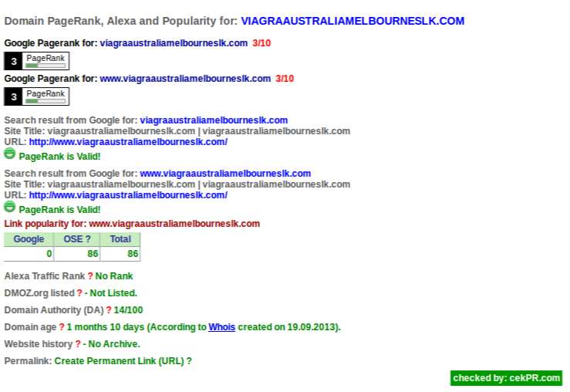Image resolution: width=570 pixels, height=392 pixels.
Task: Open first Search result domain link without www
Action: (214, 120)
